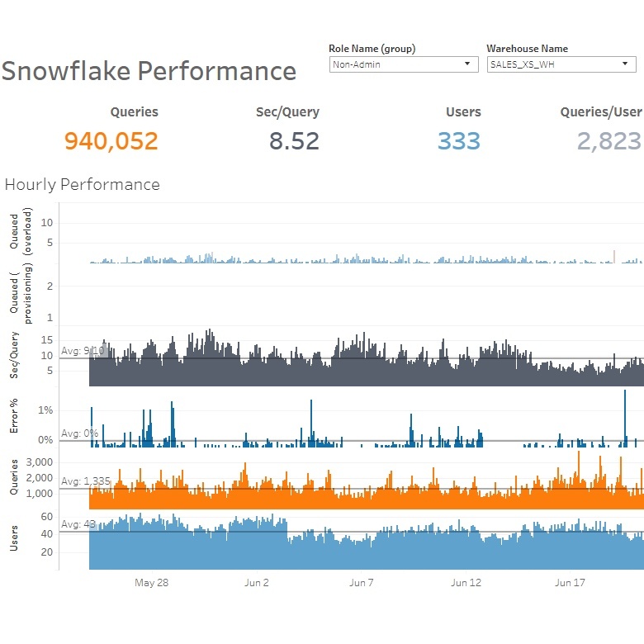Open the Role Name (group) dropdown
The height and width of the screenshot is (644, 644).
403,64
